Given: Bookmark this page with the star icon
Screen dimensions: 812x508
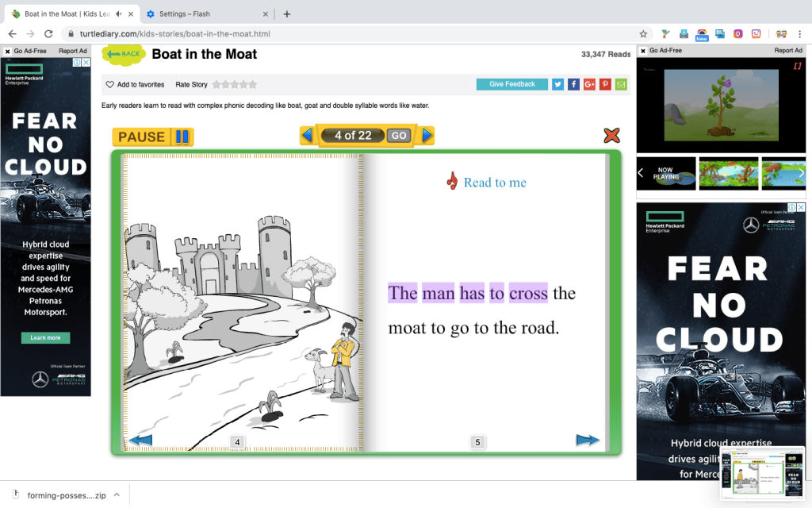Looking at the screenshot, I should (643, 34).
